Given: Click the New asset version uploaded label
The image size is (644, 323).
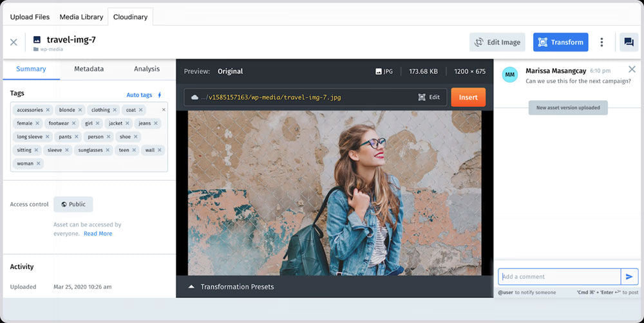Looking at the screenshot, I should point(568,107).
